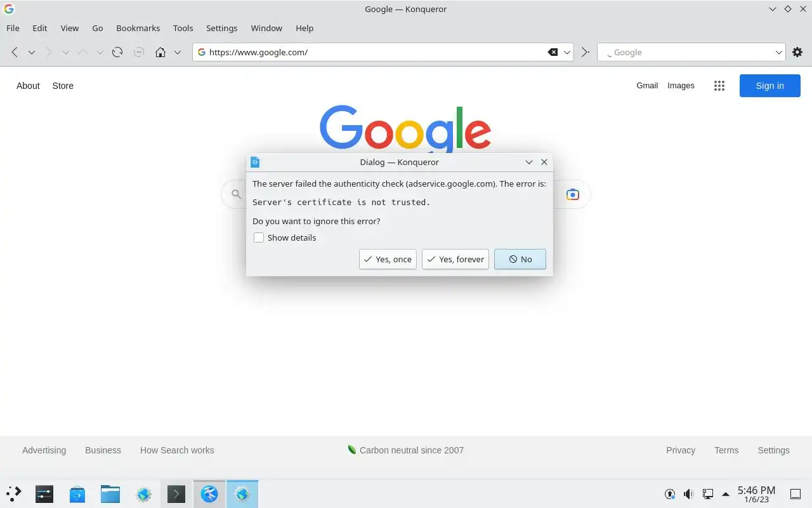
Task: Open the About link
Action: click(28, 86)
